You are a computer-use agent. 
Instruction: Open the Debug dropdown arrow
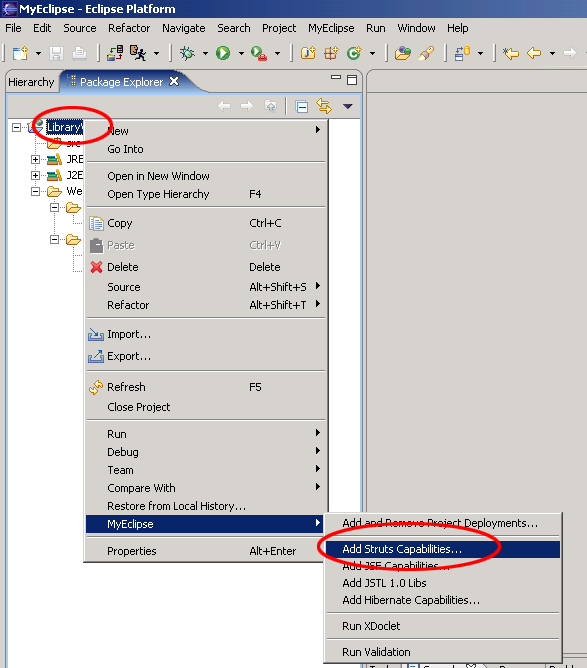205,54
